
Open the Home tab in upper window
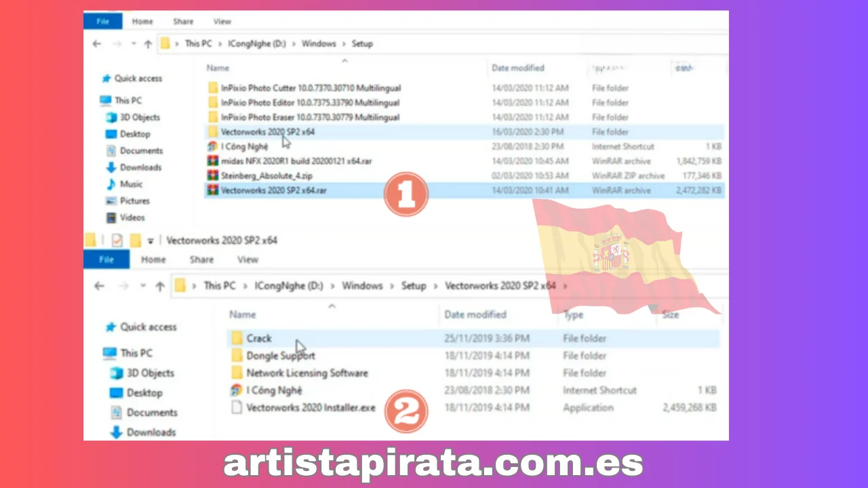click(142, 22)
